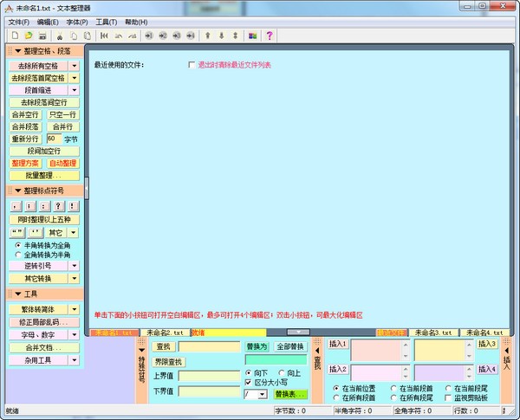Click the single quotation marks button

pos(36,233)
